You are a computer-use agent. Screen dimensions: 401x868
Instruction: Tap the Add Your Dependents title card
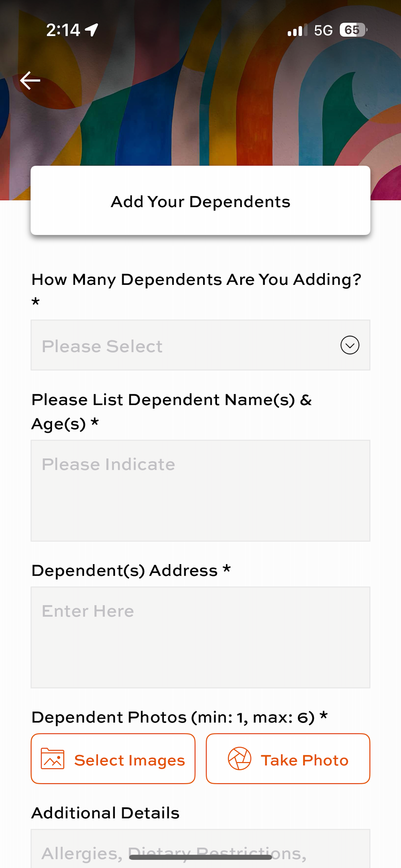pyautogui.click(x=200, y=201)
